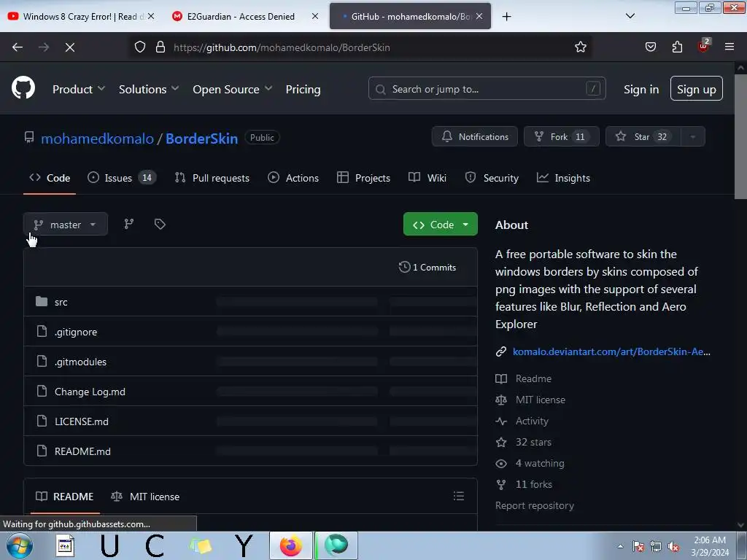Expand Solutions menu

pos(149,89)
